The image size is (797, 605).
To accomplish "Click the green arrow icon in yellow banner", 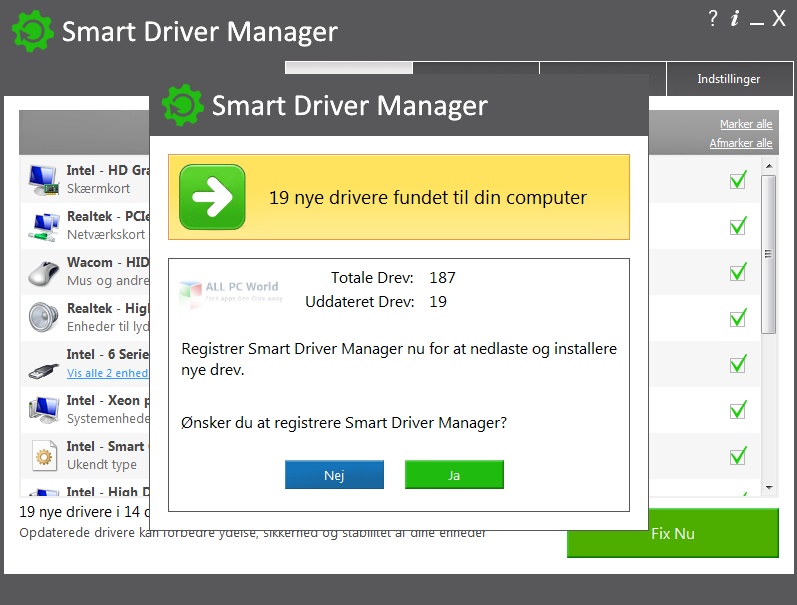I will pyautogui.click(x=212, y=197).
